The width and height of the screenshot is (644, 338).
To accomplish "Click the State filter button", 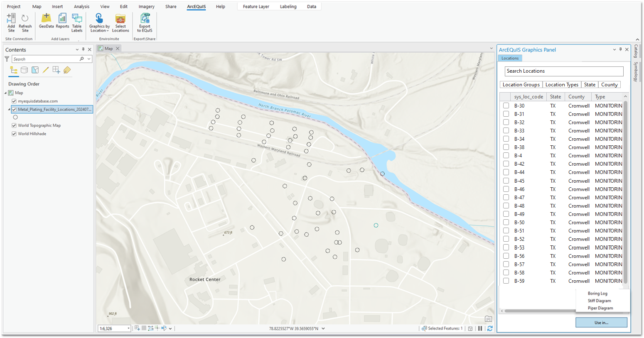I will tap(590, 85).
